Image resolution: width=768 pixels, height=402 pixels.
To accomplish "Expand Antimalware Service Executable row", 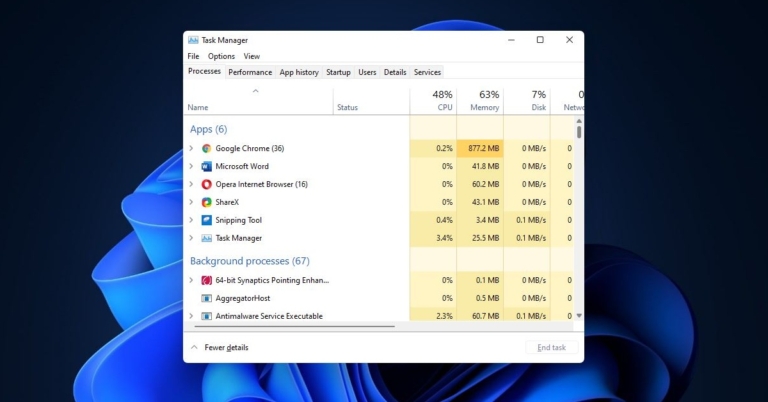I will (192, 316).
